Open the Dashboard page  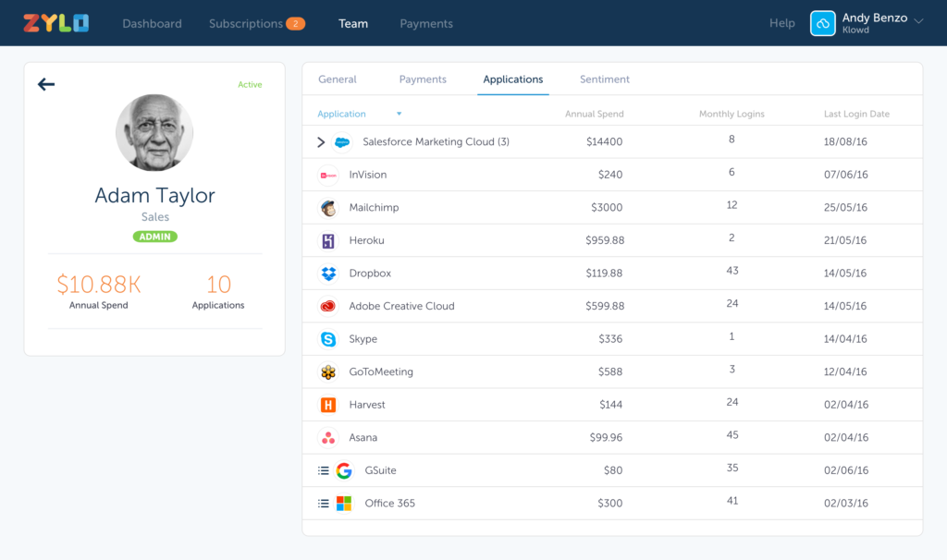(152, 23)
